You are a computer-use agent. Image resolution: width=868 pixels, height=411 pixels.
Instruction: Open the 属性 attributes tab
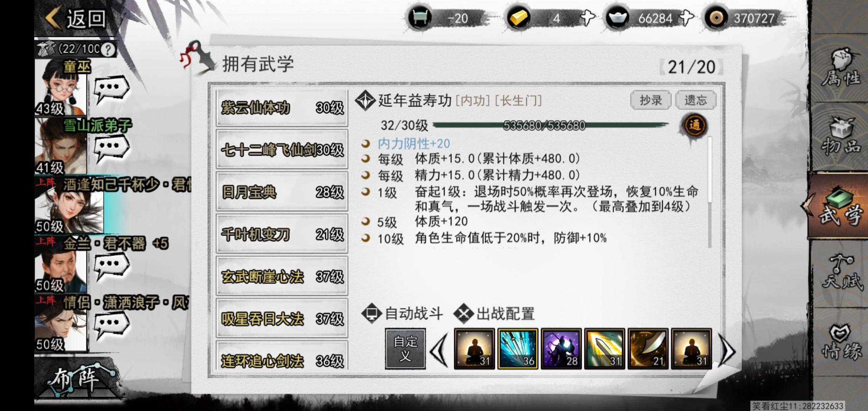[841, 68]
